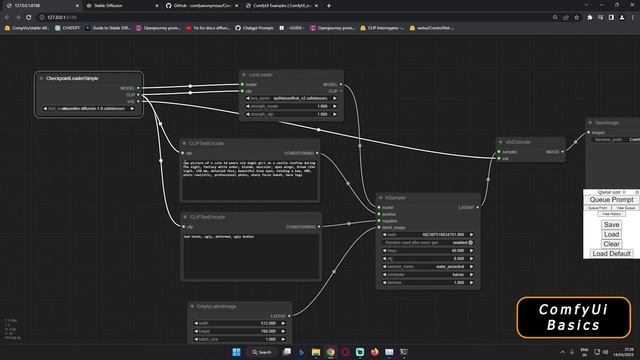Adjust the denoise value slider in KSampler

(x=428, y=282)
